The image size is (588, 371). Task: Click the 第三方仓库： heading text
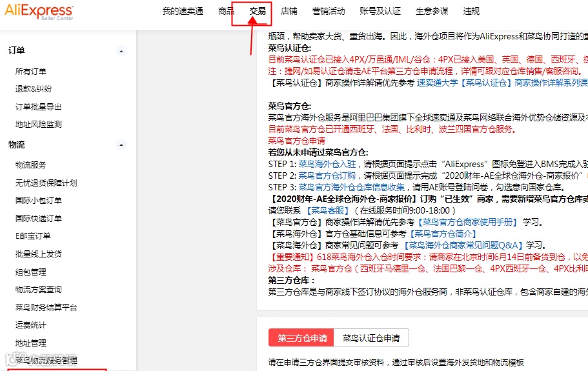[x=292, y=280]
